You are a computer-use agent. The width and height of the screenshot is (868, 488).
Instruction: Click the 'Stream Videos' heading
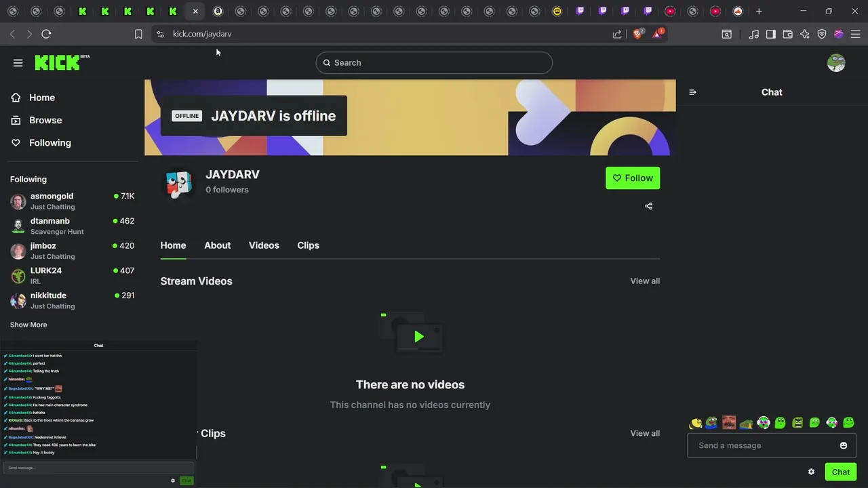click(x=196, y=281)
